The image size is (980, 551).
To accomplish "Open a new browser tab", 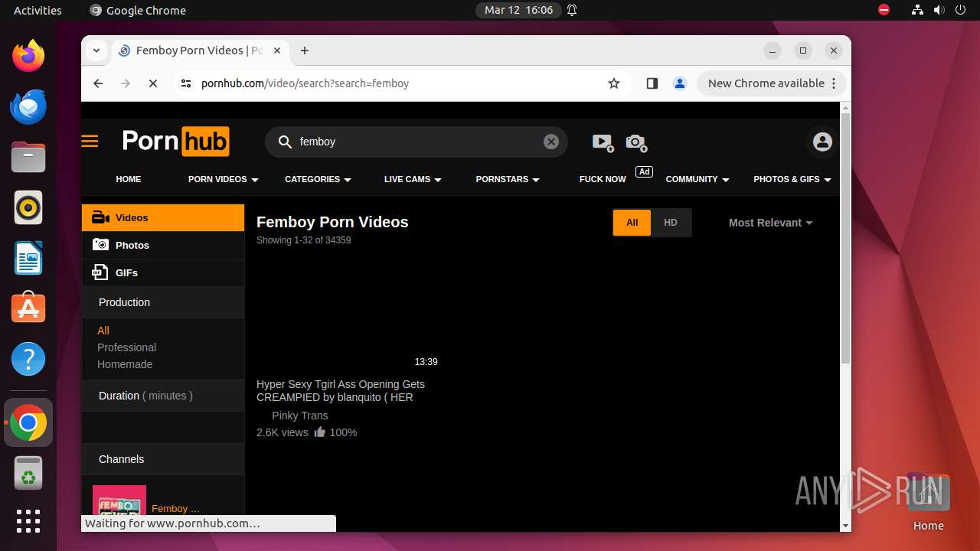I will point(305,51).
